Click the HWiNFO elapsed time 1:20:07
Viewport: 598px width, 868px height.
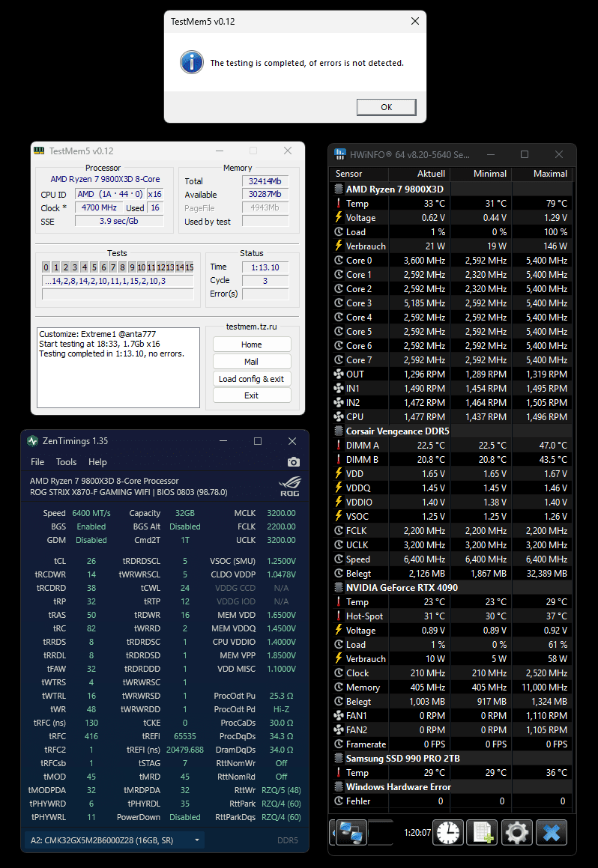417,833
